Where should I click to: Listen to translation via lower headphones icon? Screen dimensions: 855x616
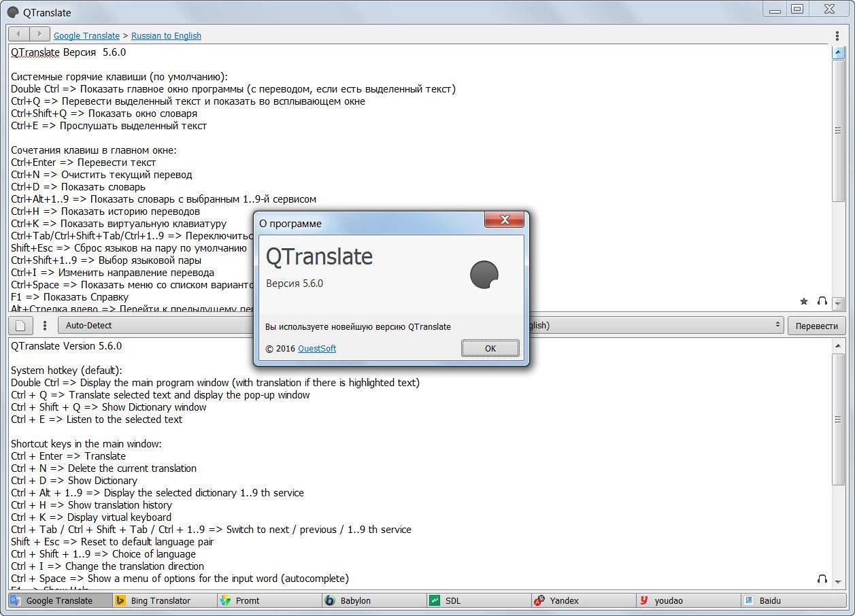point(822,579)
